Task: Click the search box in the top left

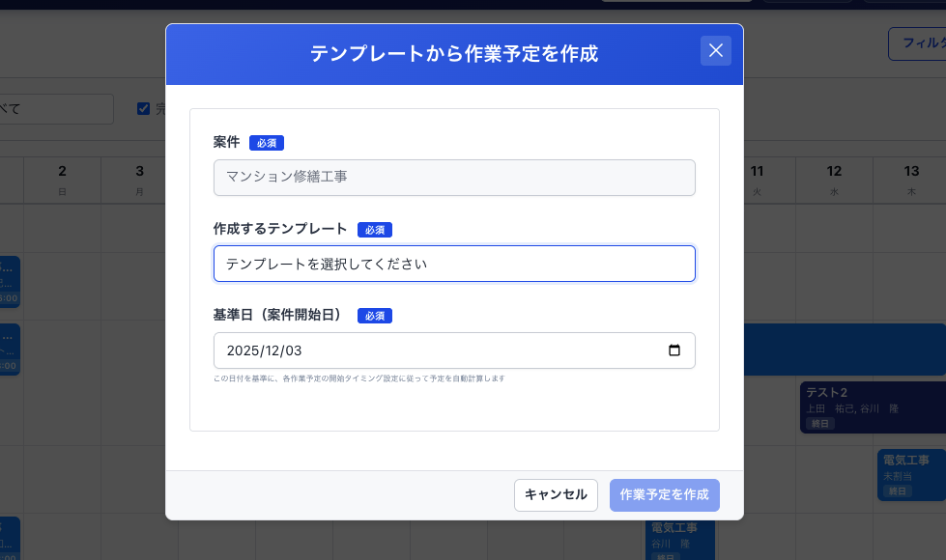Action: [53, 108]
